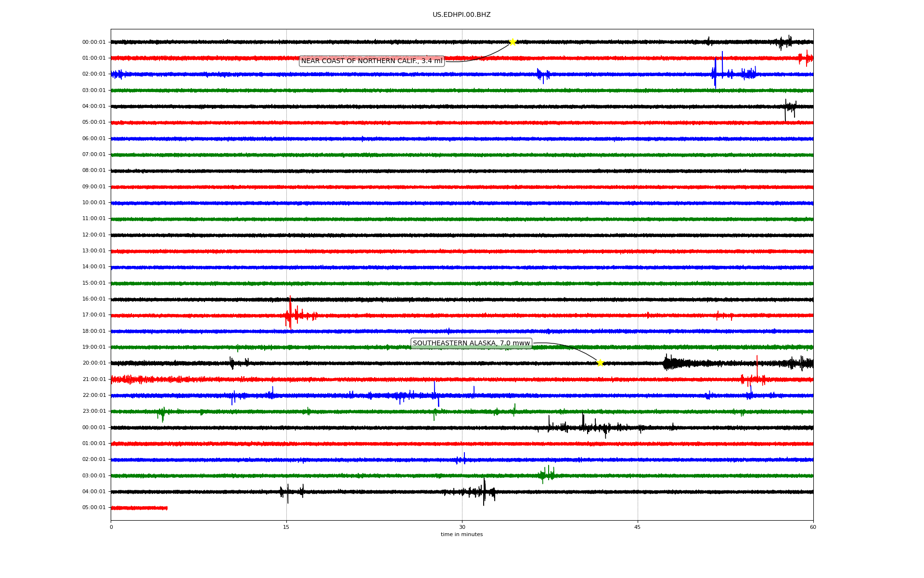Click the 15 tick on the time axis

pos(286,527)
